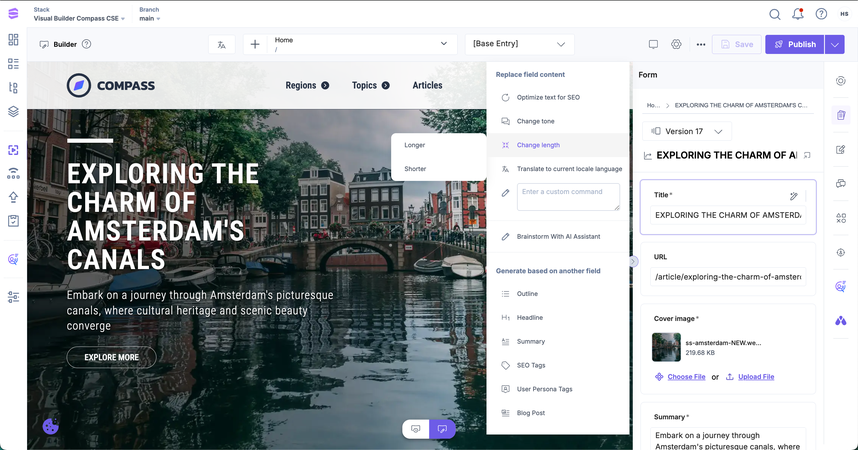
Task: Open the HS user avatar
Action: (x=844, y=14)
